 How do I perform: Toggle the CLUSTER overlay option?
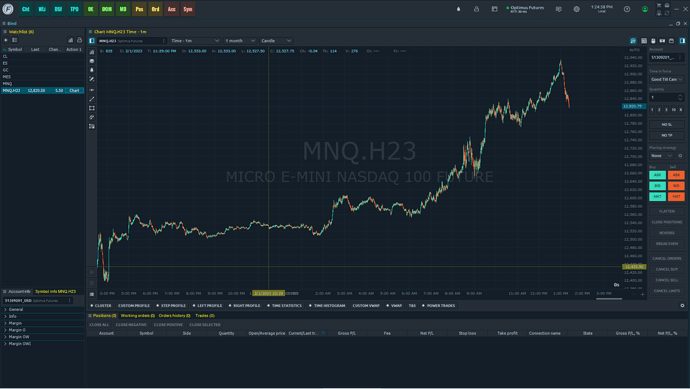[101, 305]
